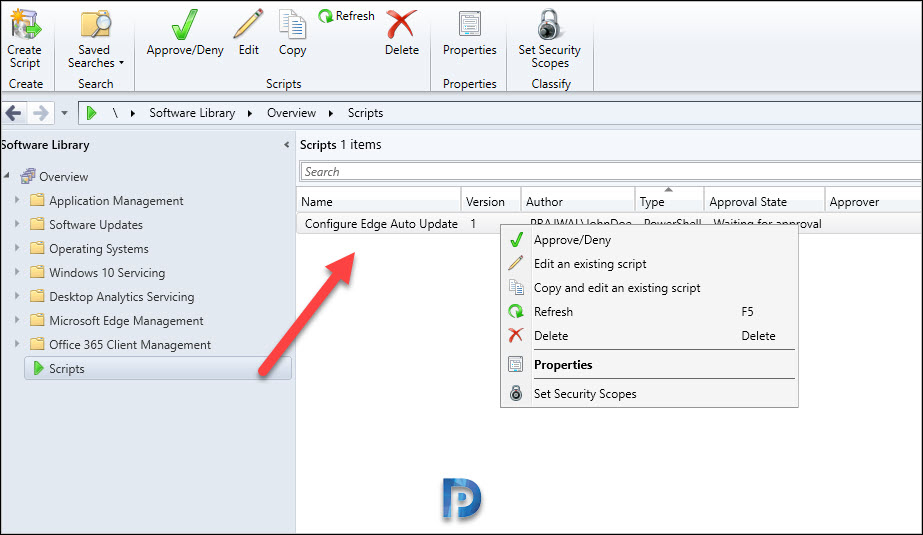The width and height of the screenshot is (923, 535).
Task: Select the Operating Systems folder
Action: pos(89,248)
